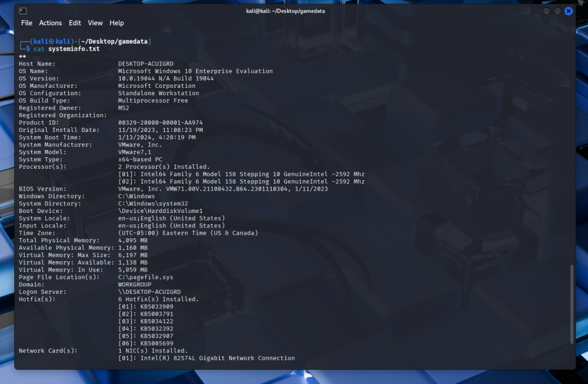Click page file C:\pagefile.sys
Viewport: 588px width, 384px height.
click(146, 277)
